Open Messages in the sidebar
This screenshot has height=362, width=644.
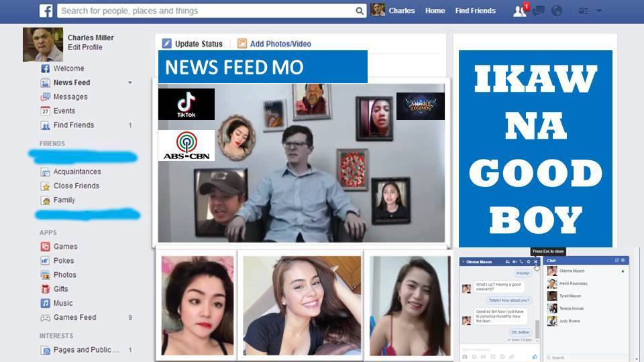click(70, 97)
